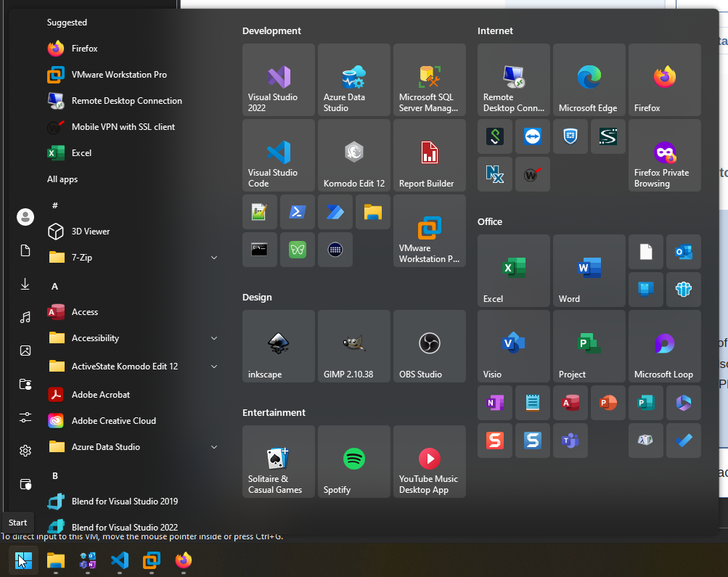Launch the Microsoft Edge tile
The width and height of the screenshot is (728, 577).
click(589, 80)
